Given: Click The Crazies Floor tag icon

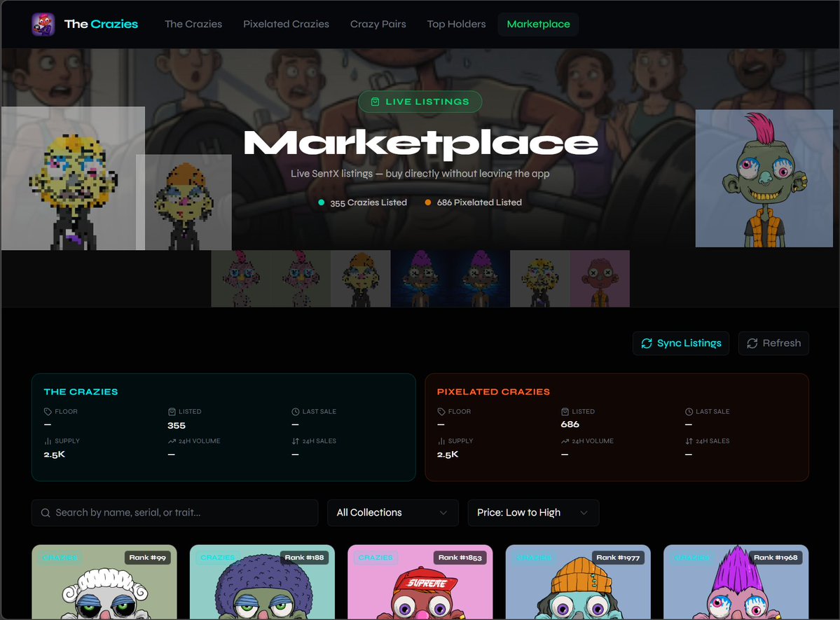Looking at the screenshot, I should (x=48, y=411).
